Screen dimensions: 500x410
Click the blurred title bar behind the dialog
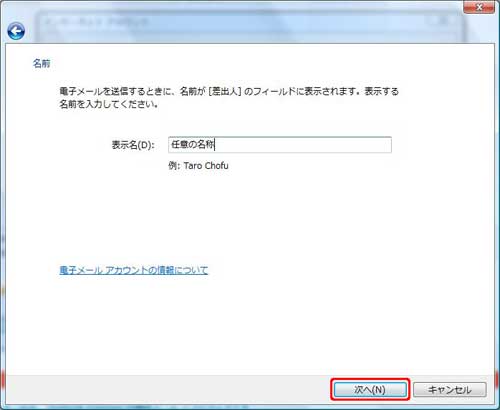pyautogui.click(x=250, y=22)
